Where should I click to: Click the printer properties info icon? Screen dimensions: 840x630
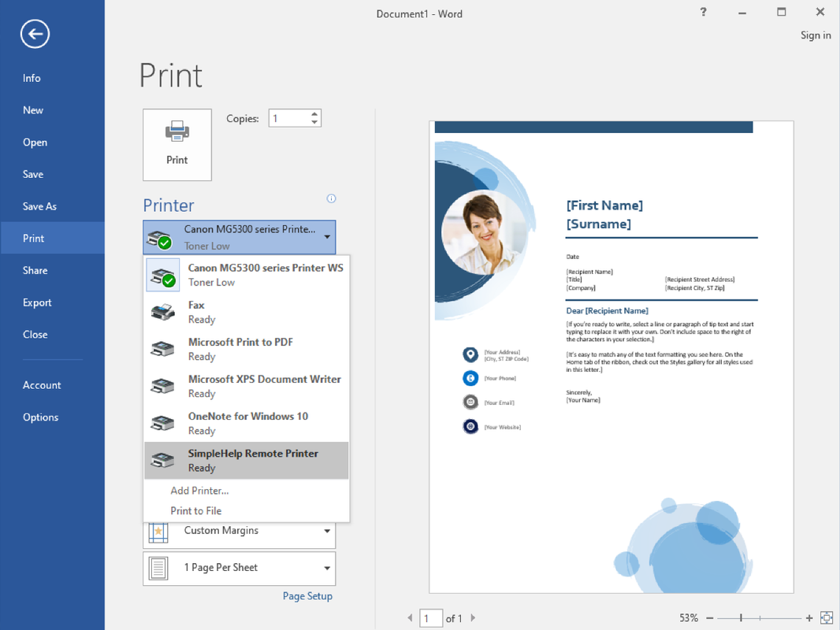[x=331, y=198]
